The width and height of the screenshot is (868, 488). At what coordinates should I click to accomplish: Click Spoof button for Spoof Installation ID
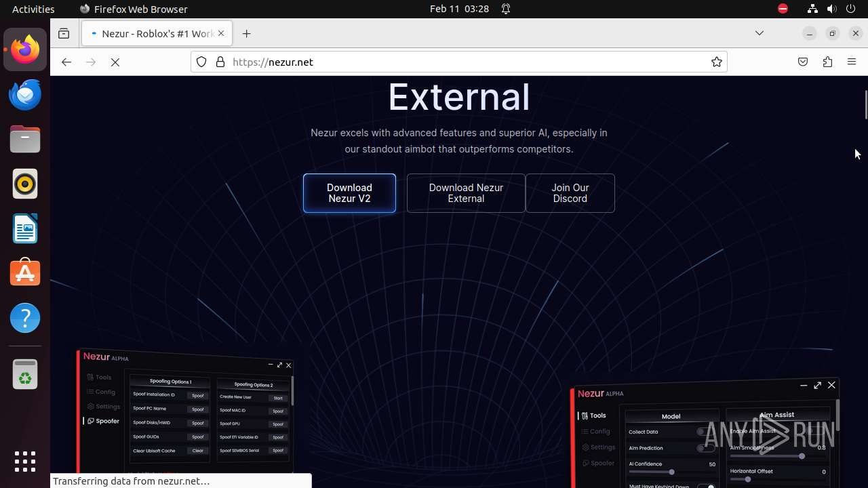[198, 395]
